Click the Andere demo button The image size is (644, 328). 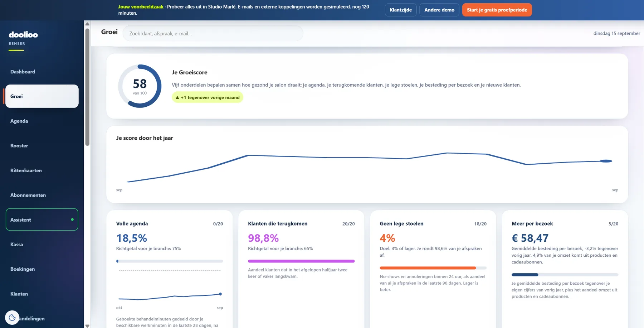(x=439, y=10)
